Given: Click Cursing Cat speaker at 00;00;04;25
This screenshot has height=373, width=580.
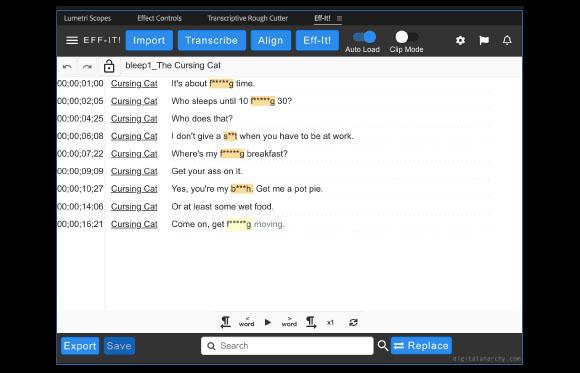Looking at the screenshot, I should (134, 119).
